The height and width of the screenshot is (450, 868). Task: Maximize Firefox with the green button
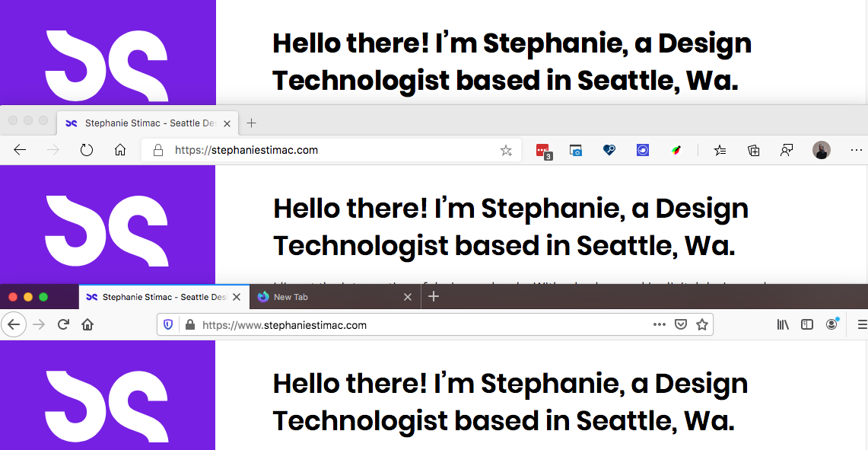43,297
